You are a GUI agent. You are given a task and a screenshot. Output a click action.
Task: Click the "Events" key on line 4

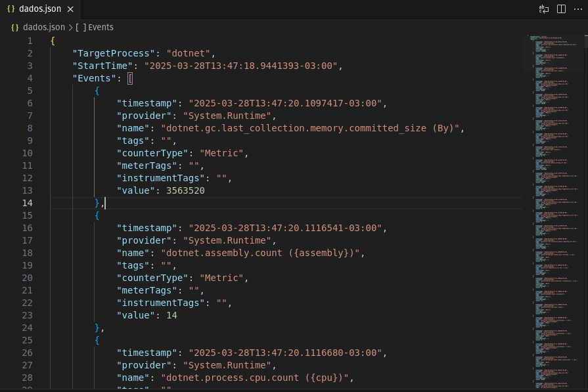[94, 78]
